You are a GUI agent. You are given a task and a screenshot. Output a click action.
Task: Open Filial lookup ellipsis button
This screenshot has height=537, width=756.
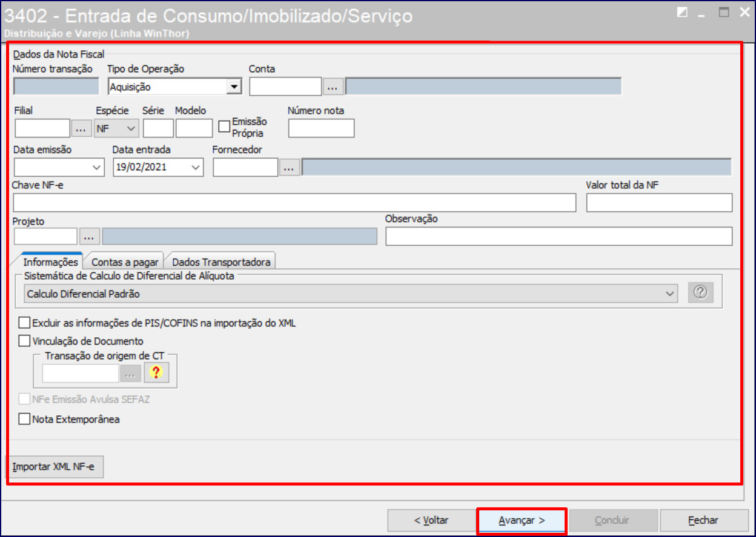81,128
